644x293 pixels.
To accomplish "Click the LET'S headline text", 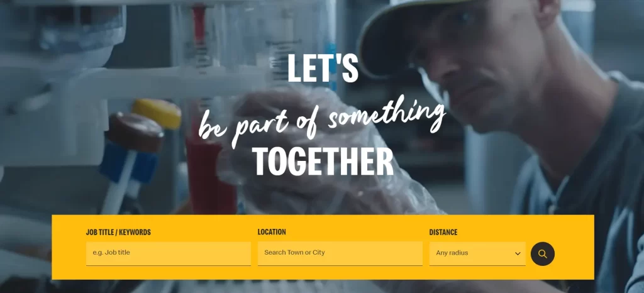I will (x=323, y=68).
